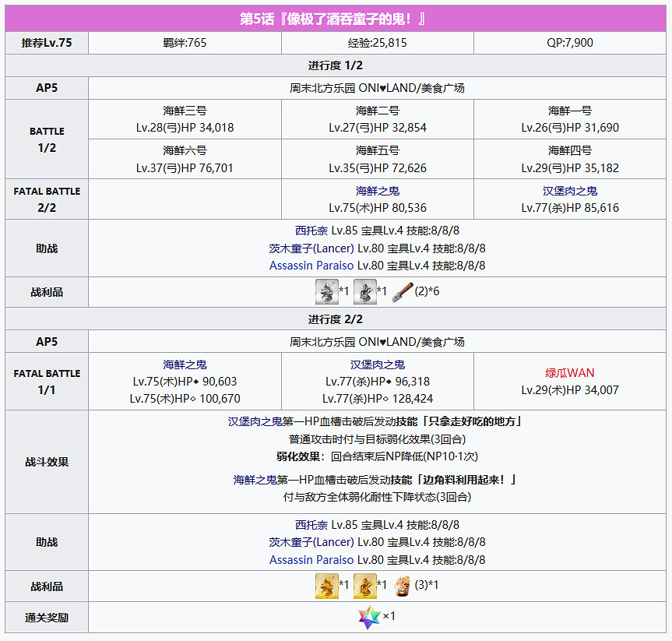Click the first silver piece drop icon

[327, 291]
